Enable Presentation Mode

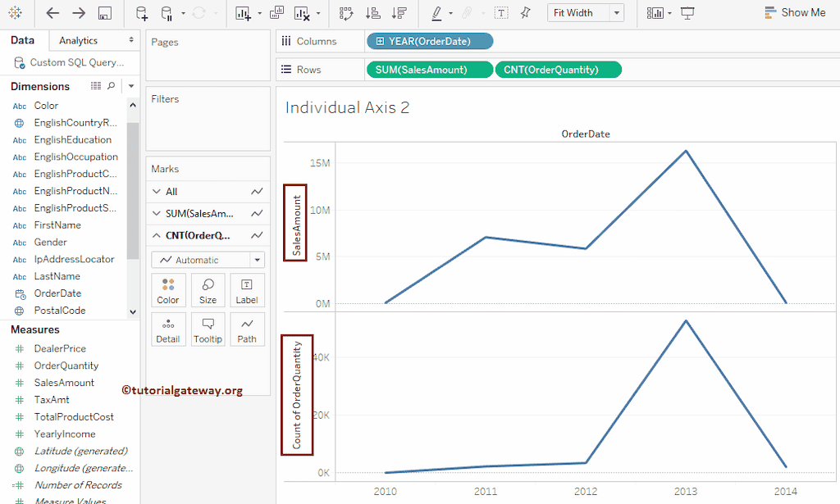click(687, 13)
